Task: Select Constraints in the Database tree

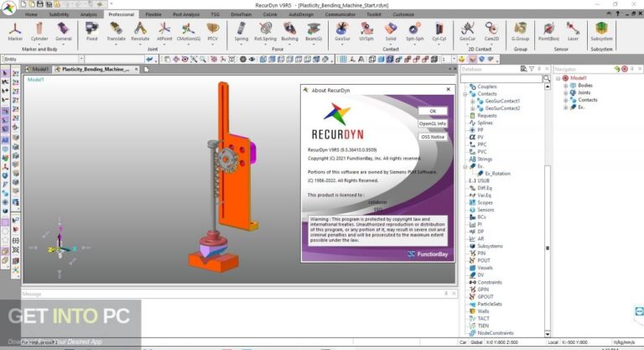Action: 490,282
